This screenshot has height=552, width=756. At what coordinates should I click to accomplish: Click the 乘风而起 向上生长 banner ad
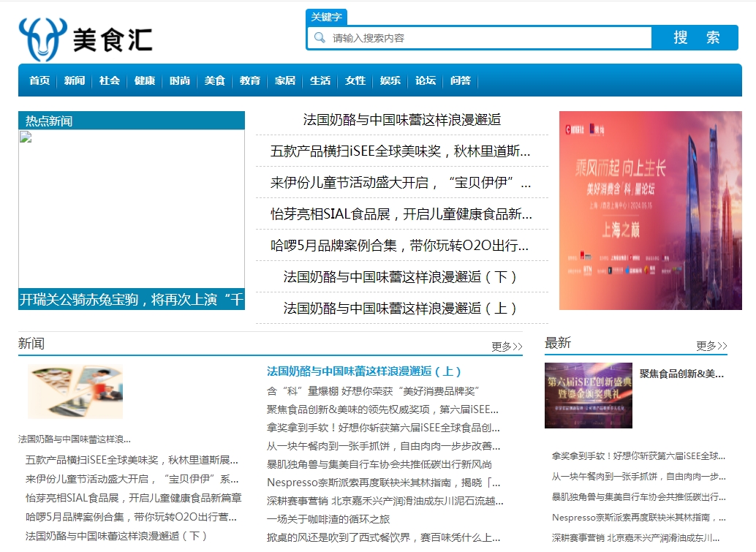(651, 210)
